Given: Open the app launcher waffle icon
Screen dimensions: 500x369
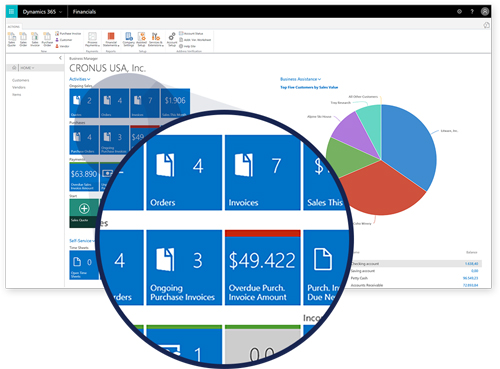Looking at the screenshot, I should [12, 11].
